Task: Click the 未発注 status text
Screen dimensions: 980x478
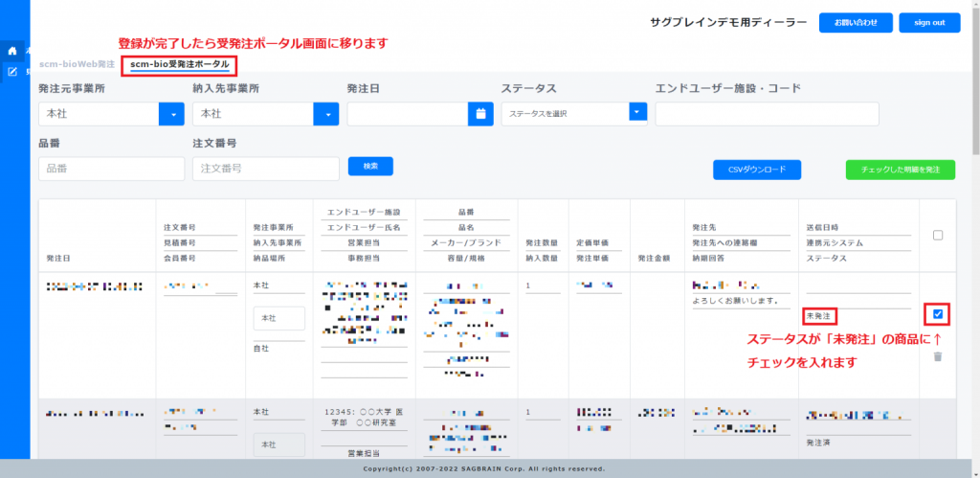Action: tap(818, 316)
